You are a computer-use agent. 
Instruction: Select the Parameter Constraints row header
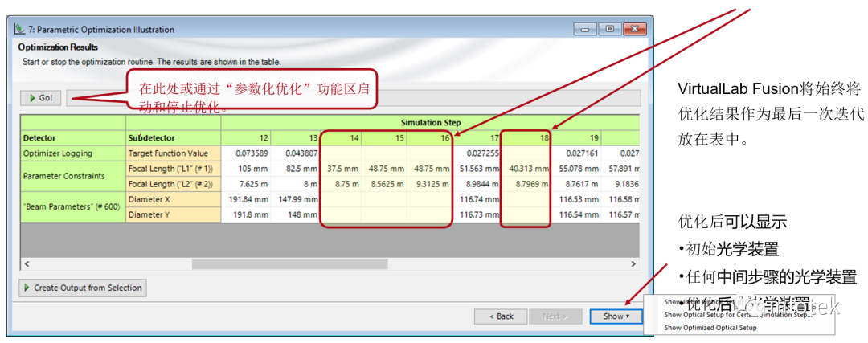[x=73, y=176]
